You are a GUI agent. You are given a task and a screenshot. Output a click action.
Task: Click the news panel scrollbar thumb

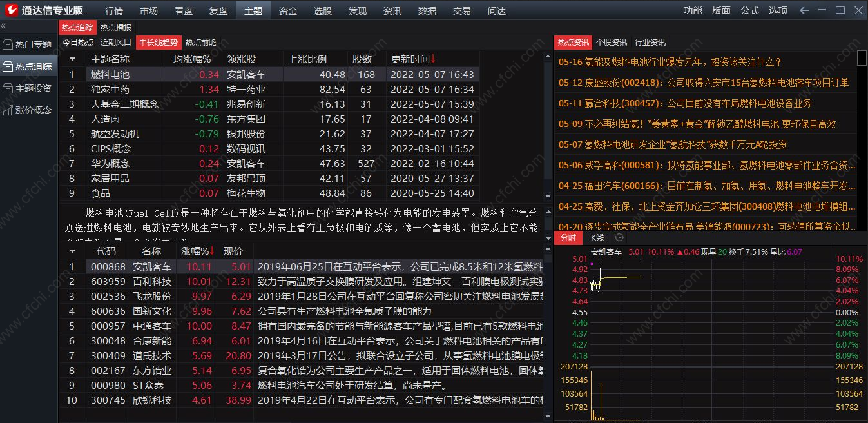[862, 59]
